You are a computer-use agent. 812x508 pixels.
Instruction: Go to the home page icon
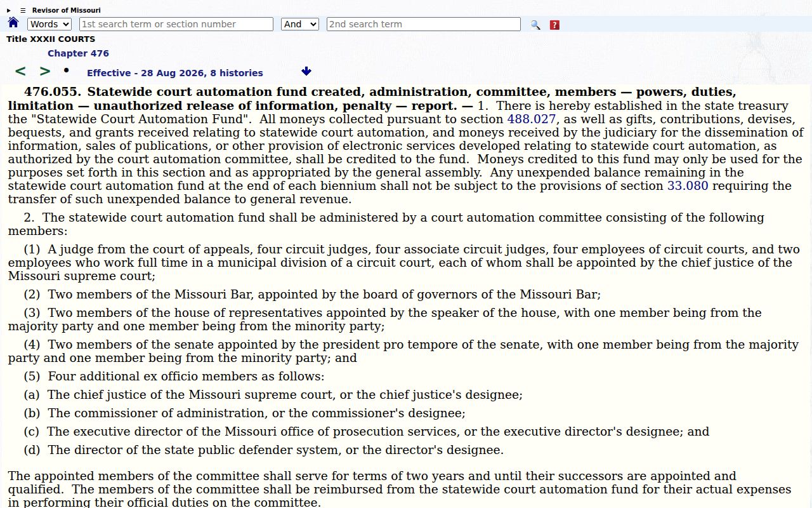pos(13,23)
